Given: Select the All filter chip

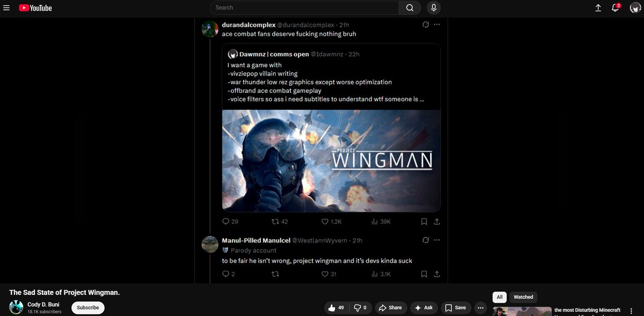Looking at the screenshot, I should pyautogui.click(x=500, y=297).
